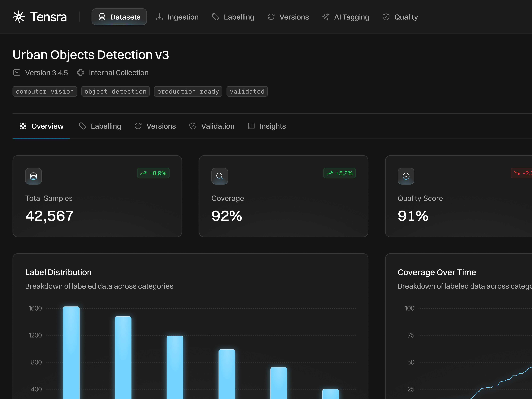The width and height of the screenshot is (532, 399).
Task: Open Labelling in the top navigation bar
Action: (233, 17)
